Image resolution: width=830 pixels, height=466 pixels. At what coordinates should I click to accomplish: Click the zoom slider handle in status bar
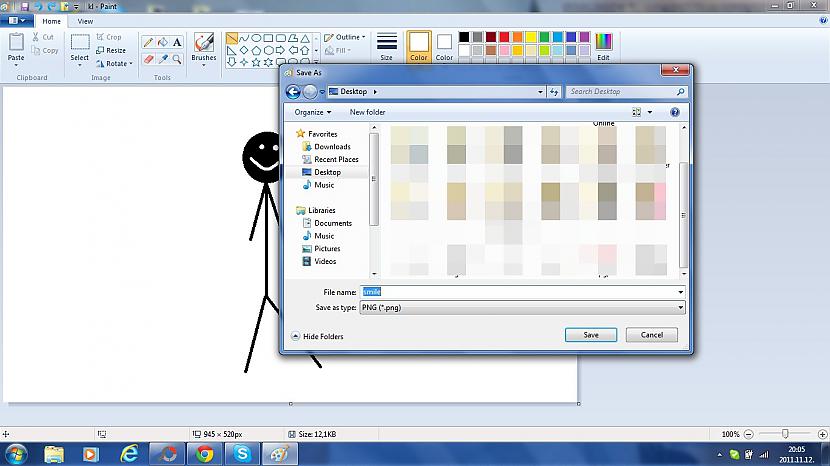(x=785, y=434)
